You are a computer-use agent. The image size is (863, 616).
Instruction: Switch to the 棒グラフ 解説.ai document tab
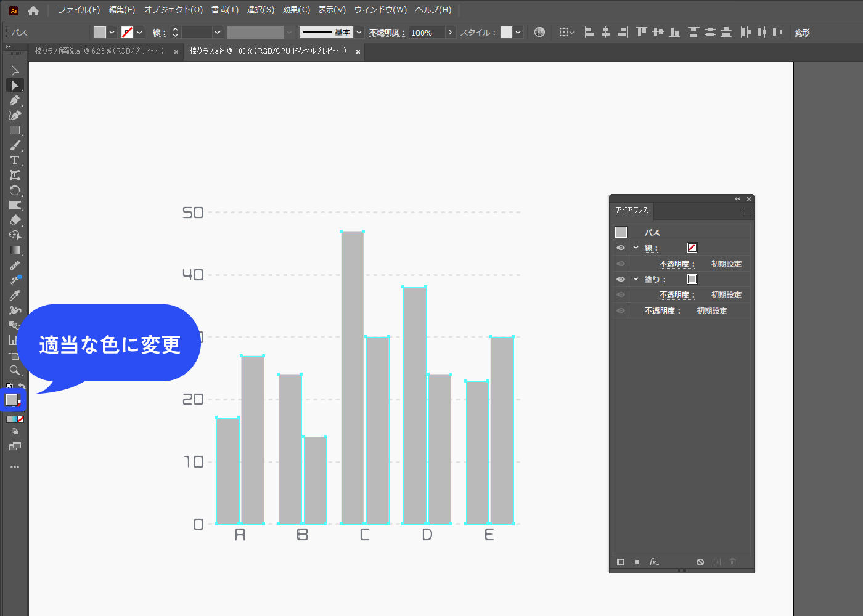coord(100,51)
